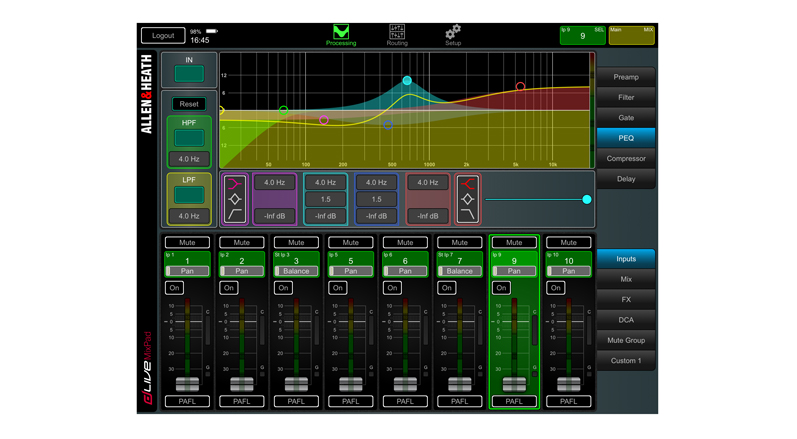Enable PAFL on channel 10
The height and width of the screenshot is (439, 797).
pyautogui.click(x=568, y=401)
